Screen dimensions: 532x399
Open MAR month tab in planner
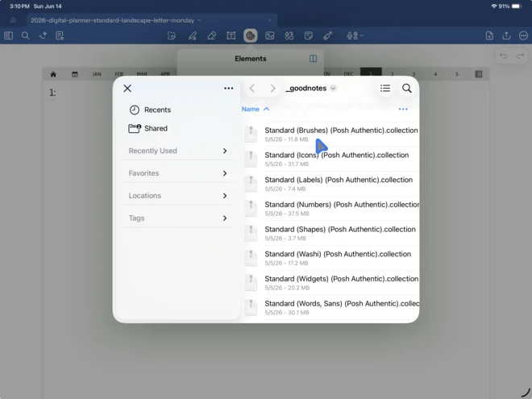pos(142,74)
